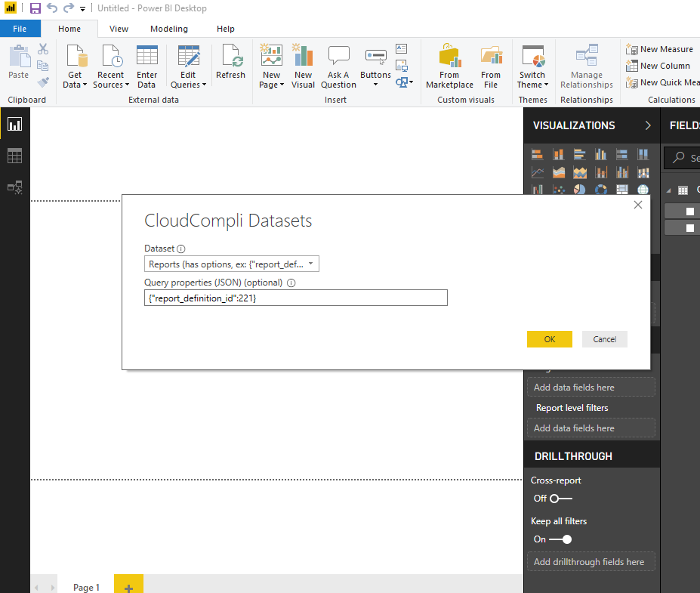Close the CloudCompli Datasets dialog with X

638,205
